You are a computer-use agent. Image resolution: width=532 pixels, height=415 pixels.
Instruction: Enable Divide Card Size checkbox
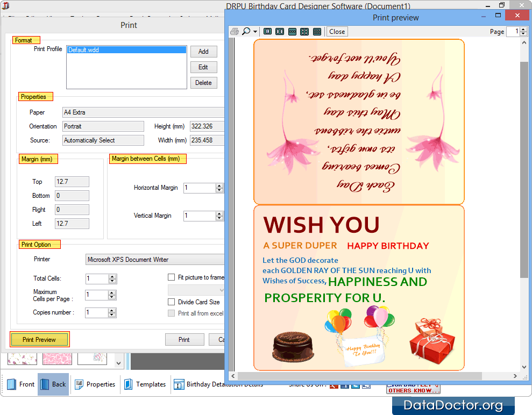[172, 302]
